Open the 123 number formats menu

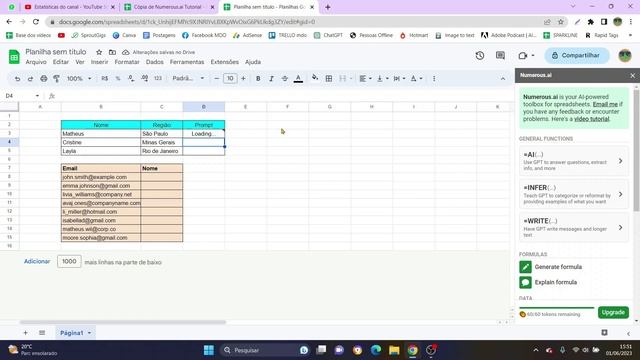[158, 78]
